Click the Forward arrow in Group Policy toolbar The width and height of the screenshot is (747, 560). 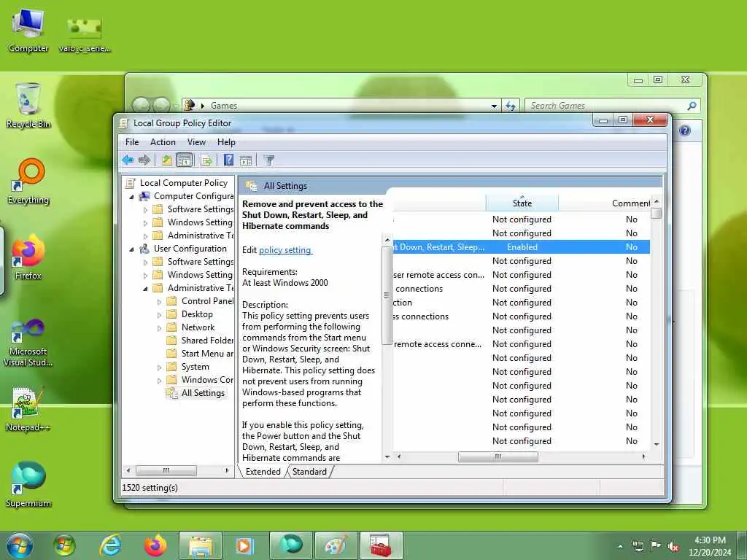[144, 160]
